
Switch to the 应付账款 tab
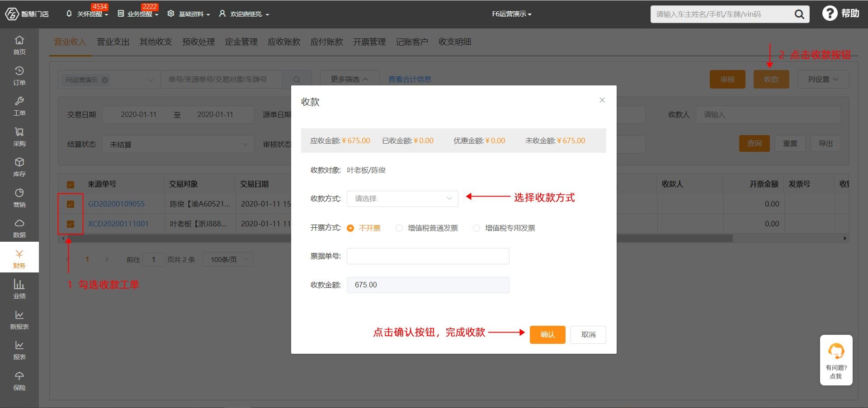tap(326, 42)
